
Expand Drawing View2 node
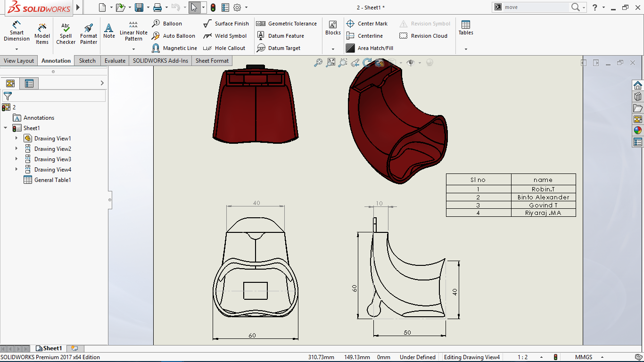tap(17, 149)
